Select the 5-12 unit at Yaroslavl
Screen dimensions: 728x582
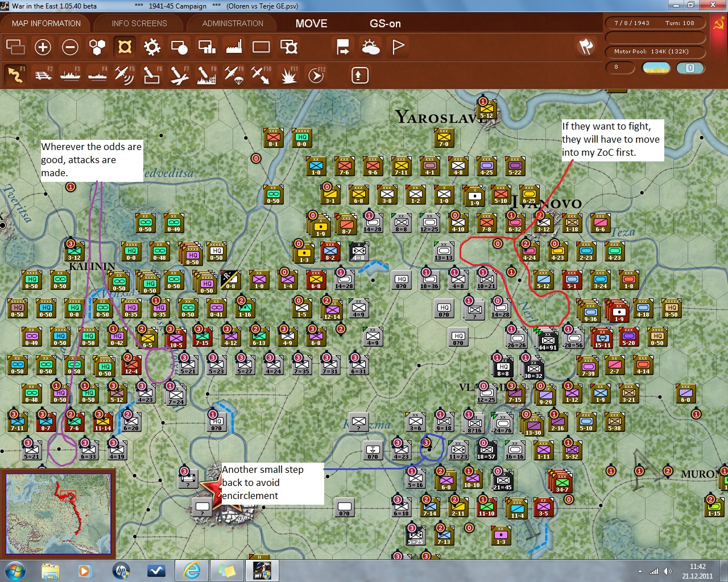486,109
